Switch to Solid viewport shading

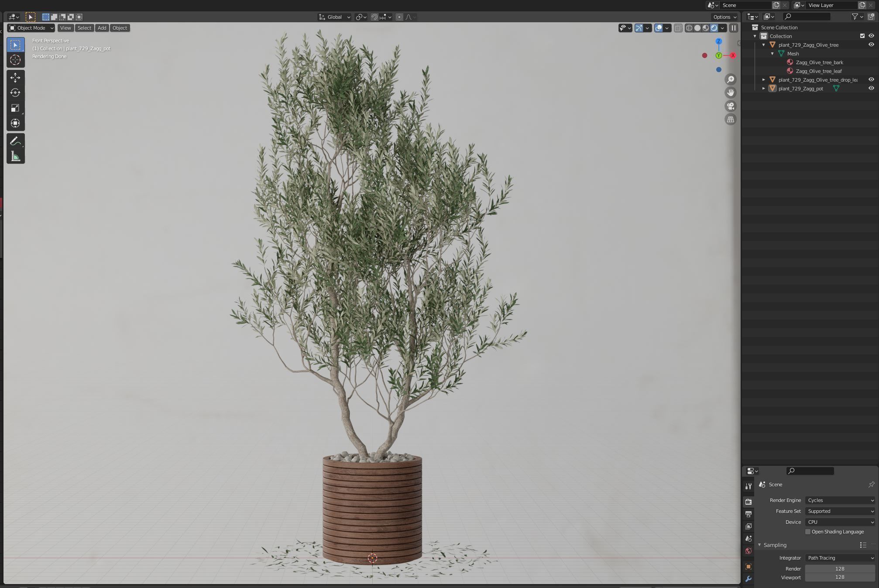pos(697,28)
